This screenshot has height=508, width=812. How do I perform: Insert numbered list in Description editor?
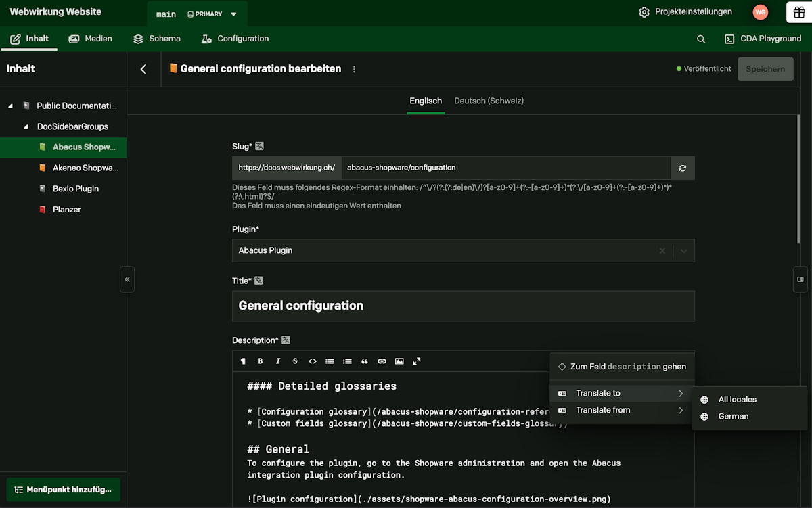347,361
